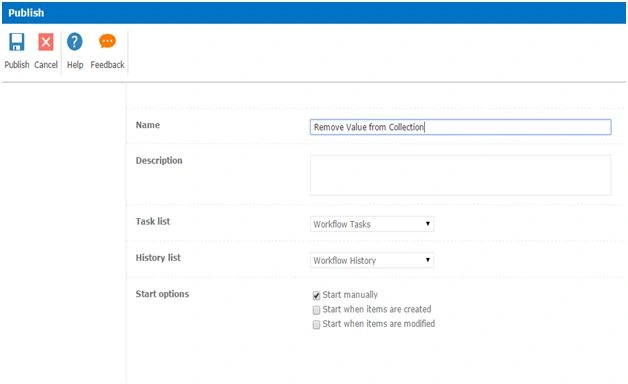Click the orange Feedback speech bubble icon
This screenshot has height=384, width=628.
(x=107, y=41)
